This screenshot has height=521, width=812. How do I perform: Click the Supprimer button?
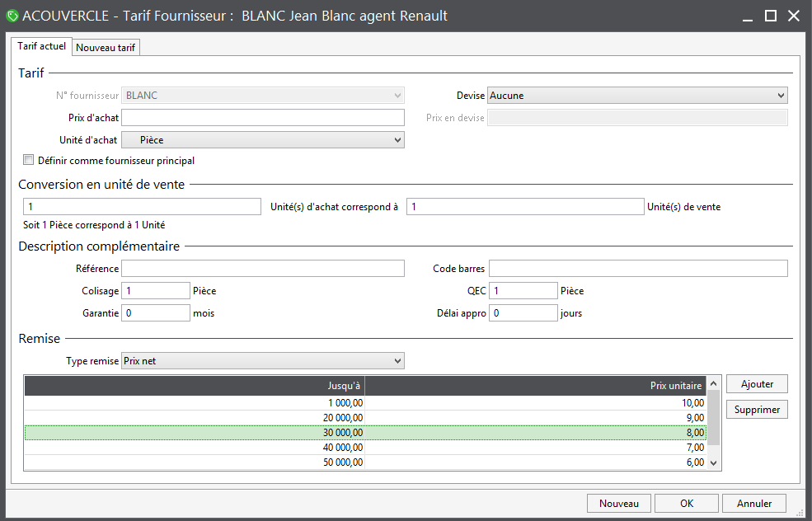click(757, 410)
